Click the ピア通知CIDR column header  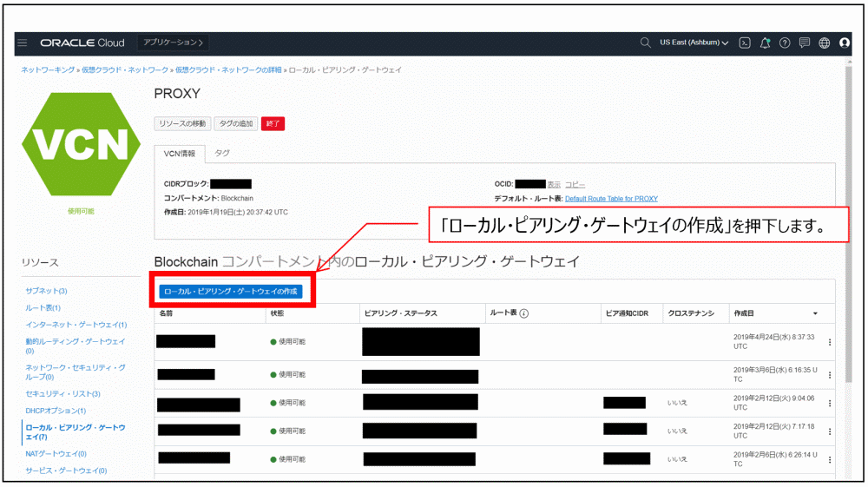tap(627, 313)
